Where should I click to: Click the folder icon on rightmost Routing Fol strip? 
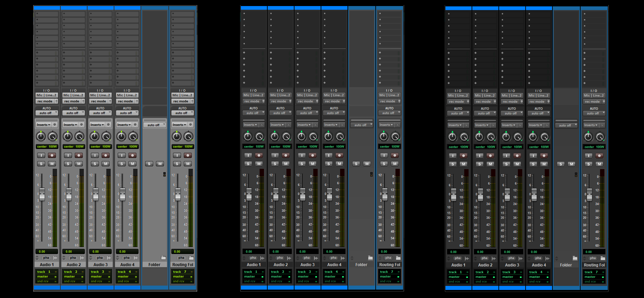click(603, 258)
